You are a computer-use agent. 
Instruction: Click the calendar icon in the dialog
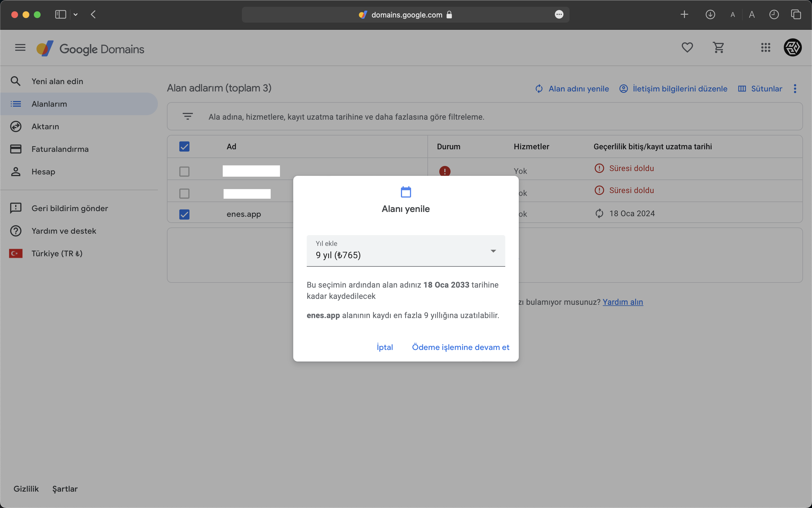406,192
